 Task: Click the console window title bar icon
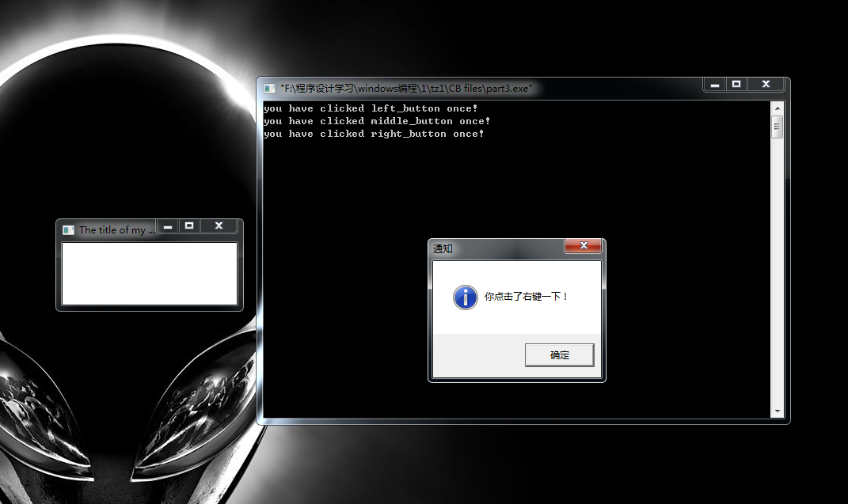click(x=269, y=88)
